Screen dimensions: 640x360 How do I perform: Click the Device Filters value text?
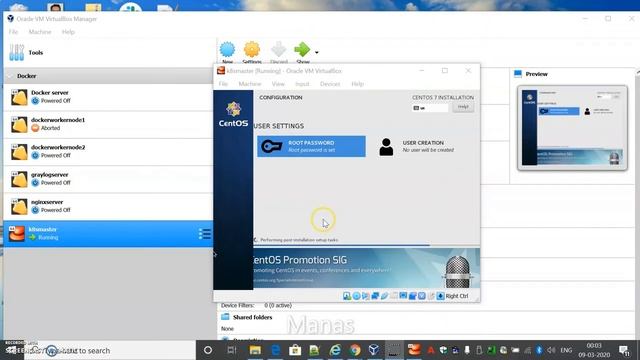coord(278,305)
